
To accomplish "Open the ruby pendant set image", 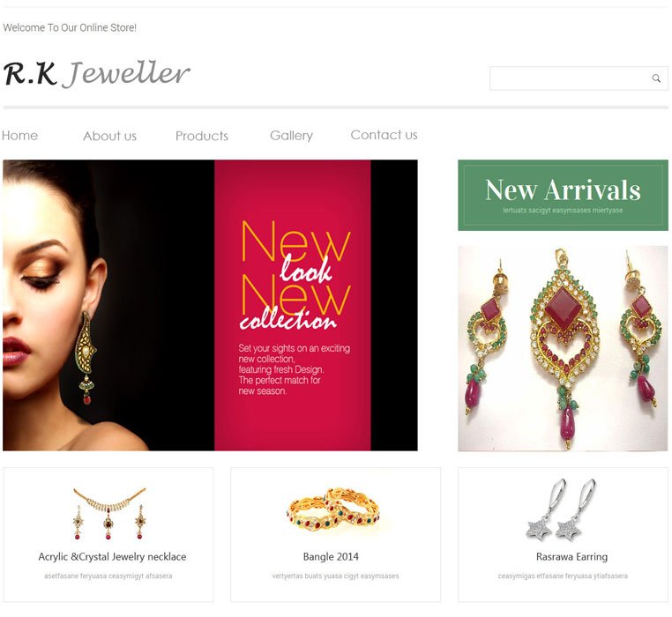I will (x=563, y=348).
